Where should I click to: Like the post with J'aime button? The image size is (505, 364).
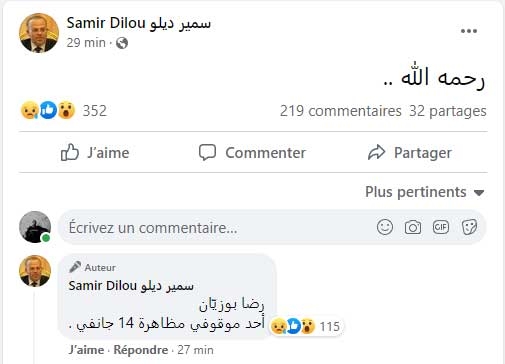[95, 153]
